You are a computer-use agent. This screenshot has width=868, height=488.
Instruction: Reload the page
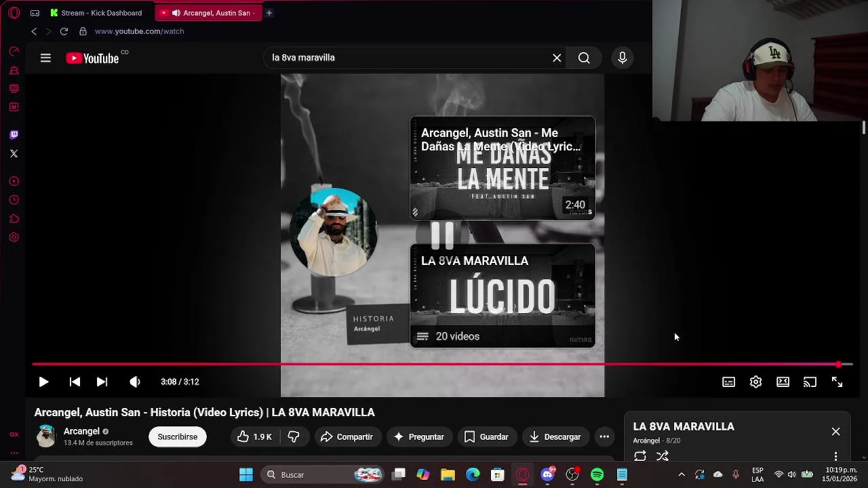coord(64,31)
